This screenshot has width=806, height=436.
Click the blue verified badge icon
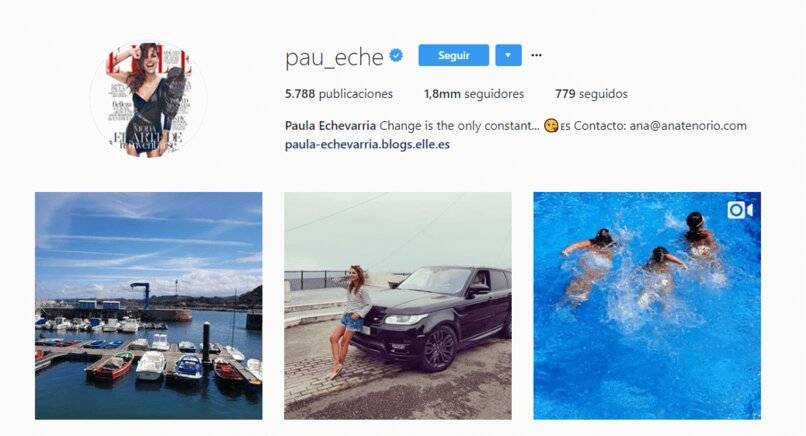point(396,55)
